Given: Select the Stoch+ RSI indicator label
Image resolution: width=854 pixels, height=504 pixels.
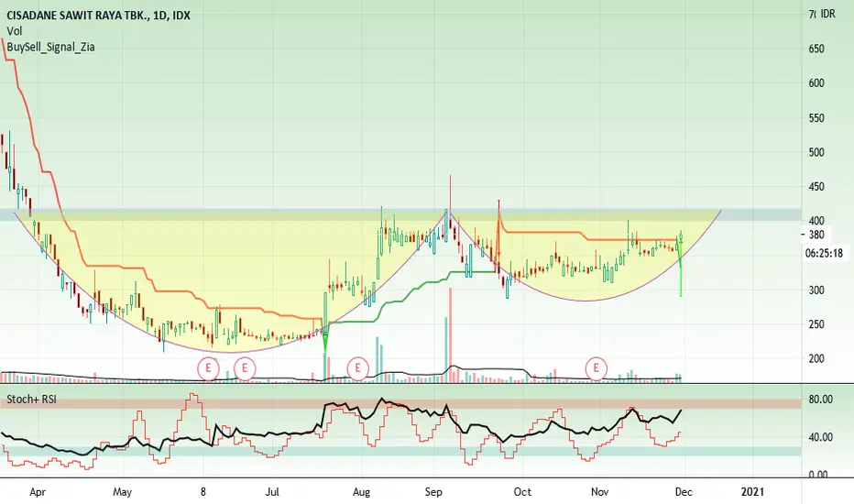Looking at the screenshot, I should point(31,400).
